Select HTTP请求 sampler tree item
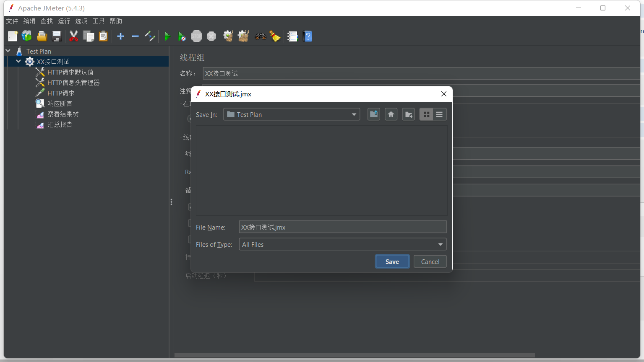The width and height of the screenshot is (644, 362). (x=61, y=93)
